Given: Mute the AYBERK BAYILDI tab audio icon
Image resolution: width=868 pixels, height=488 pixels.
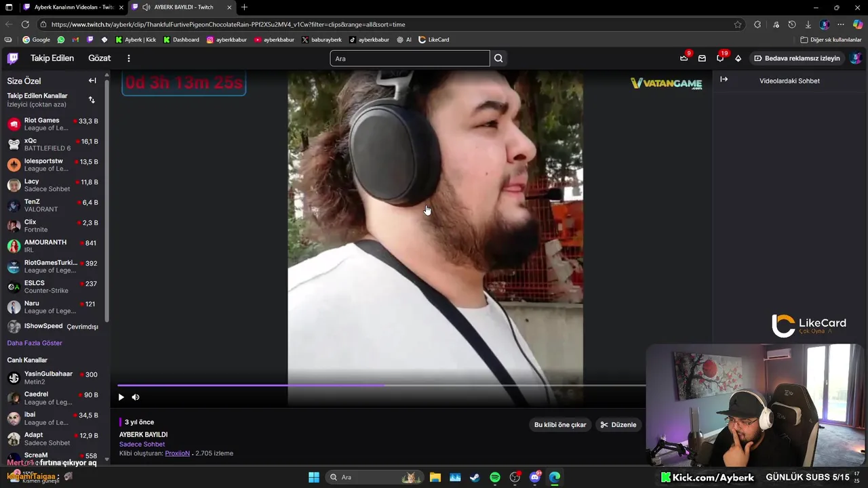Looking at the screenshot, I should (146, 7).
